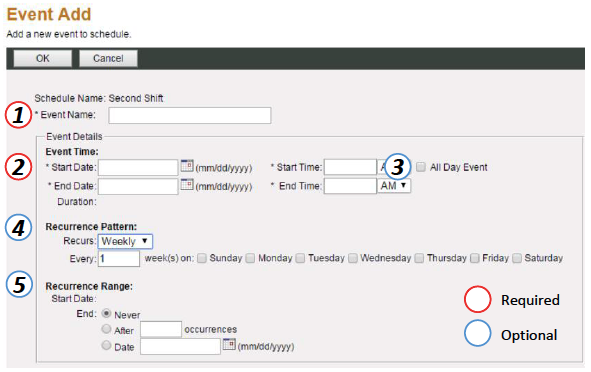Choose the Date end radio button
Screen dimensions: 591x372
107,346
